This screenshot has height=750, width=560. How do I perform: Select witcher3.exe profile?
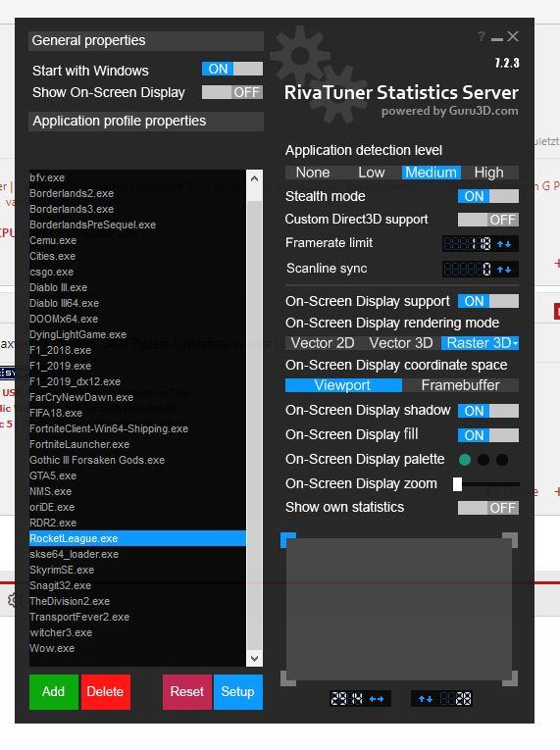(x=138, y=632)
